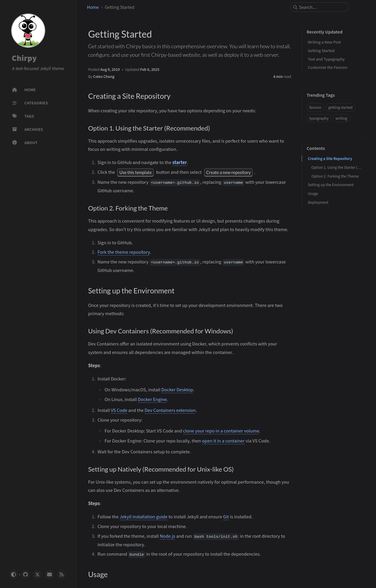Select the getting started trending tag
Viewport: 376px width, 588px height.
pyautogui.click(x=340, y=107)
